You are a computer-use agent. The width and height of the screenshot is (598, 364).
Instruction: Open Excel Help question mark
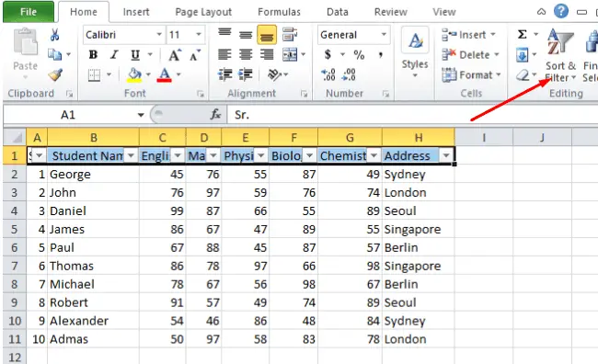(x=560, y=11)
